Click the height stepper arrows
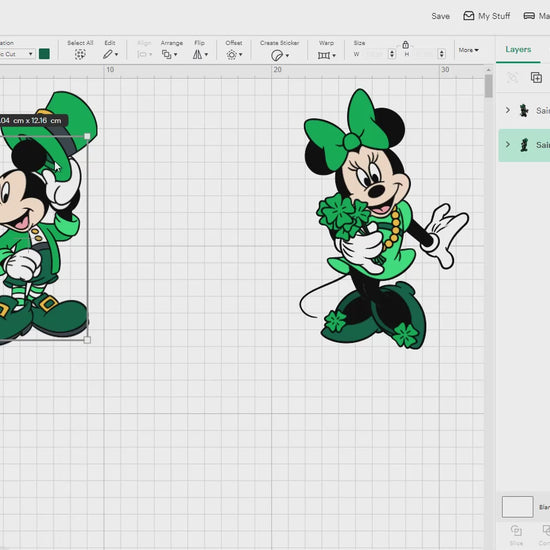550x550 pixels. coord(442,54)
